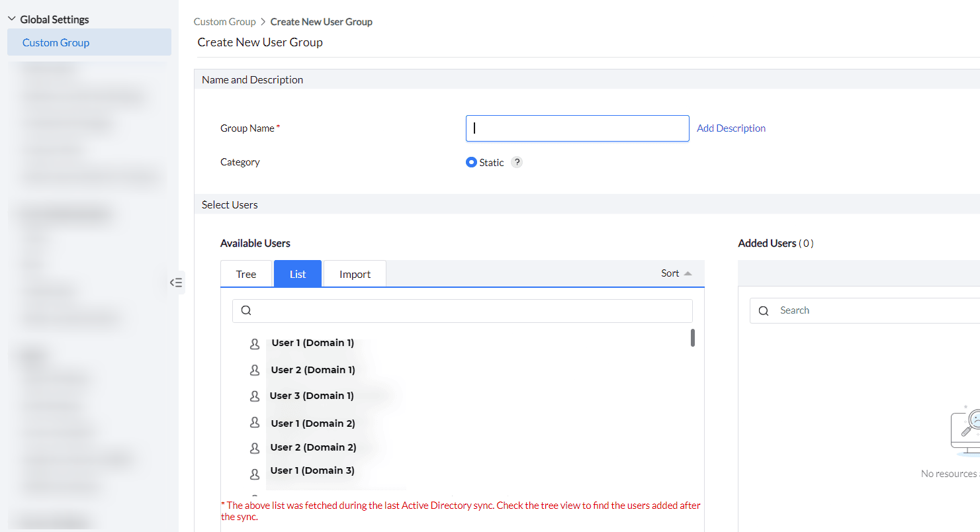
Task: Open Custom Group in the sidebar
Action: [56, 42]
